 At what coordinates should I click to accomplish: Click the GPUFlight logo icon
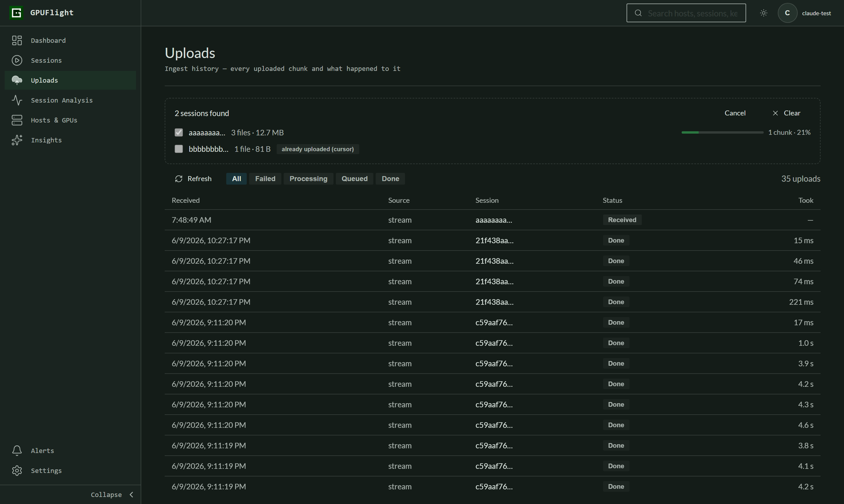point(16,13)
